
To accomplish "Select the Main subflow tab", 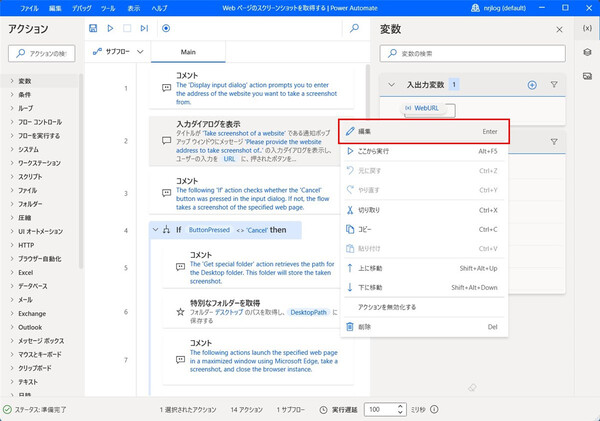I will 187,51.
